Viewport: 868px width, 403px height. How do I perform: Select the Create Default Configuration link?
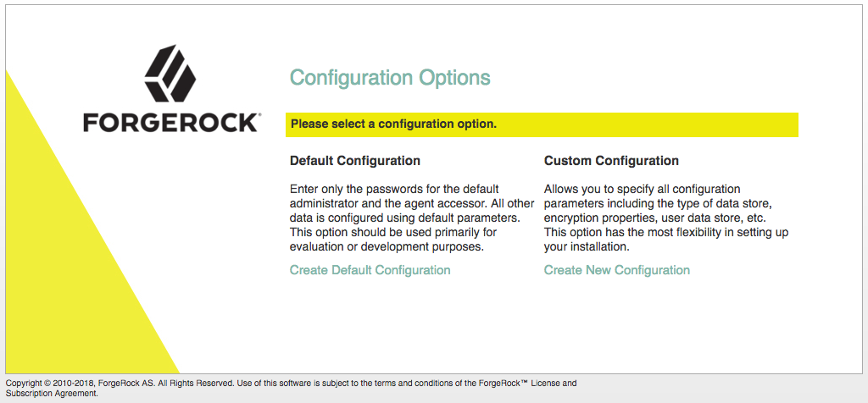370,270
